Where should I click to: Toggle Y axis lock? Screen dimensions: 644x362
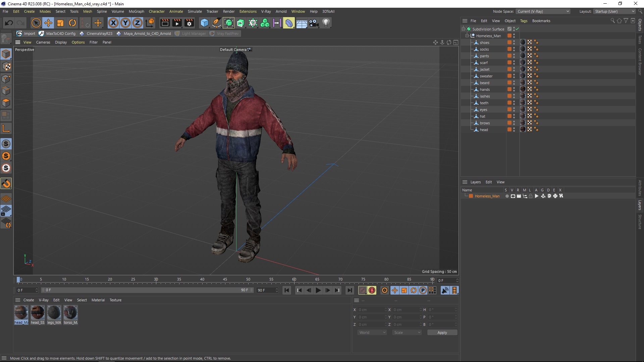(125, 23)
